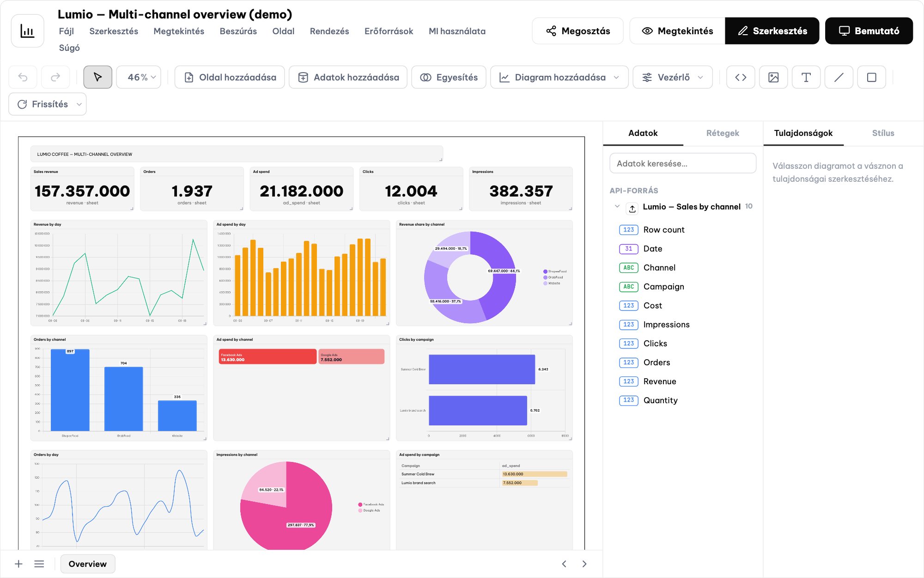Click the Megosztás share button
Image resolution: width=924 pixels, height=578 pixels.
click(577, 31)
